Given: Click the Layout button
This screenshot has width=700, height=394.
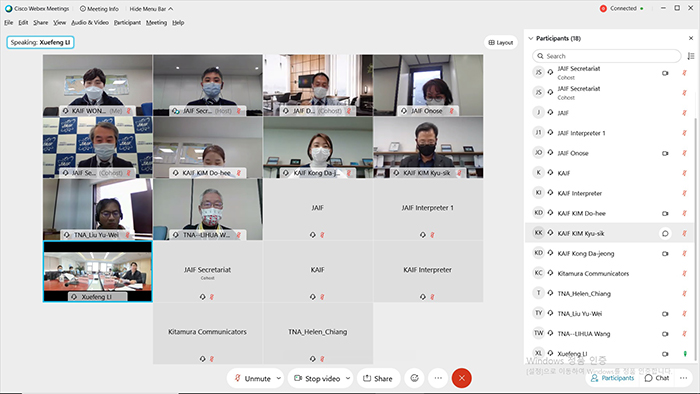Looking at the screenshot, I should point(500,42).
